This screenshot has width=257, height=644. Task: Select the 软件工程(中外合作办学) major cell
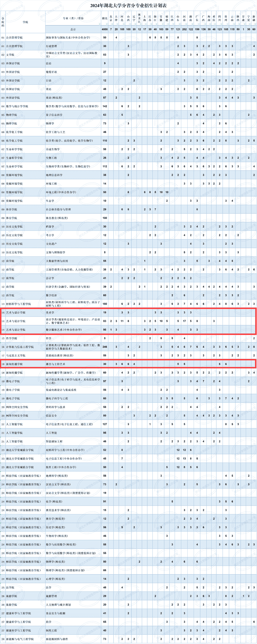pyautogui.click(x=73, y=467)
